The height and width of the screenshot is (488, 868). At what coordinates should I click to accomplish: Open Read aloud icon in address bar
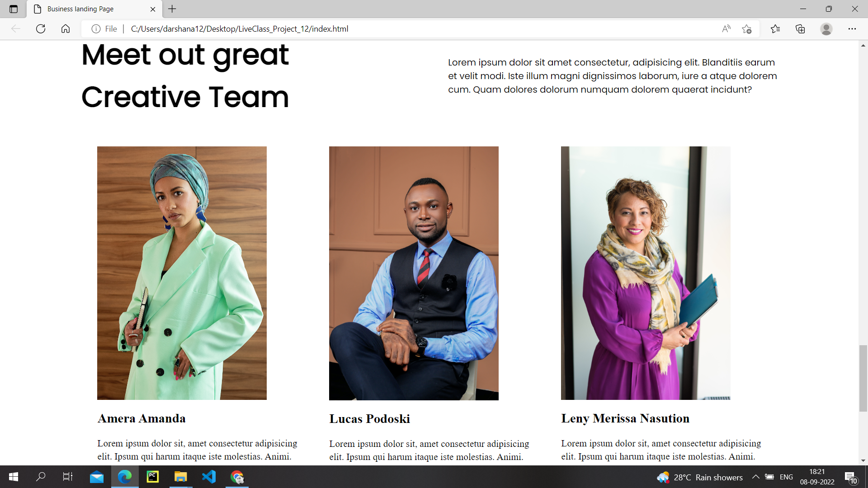726,29
